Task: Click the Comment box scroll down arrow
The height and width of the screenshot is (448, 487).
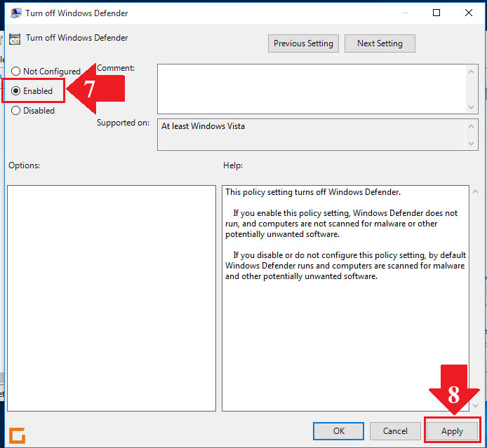Action: point(471,107)
